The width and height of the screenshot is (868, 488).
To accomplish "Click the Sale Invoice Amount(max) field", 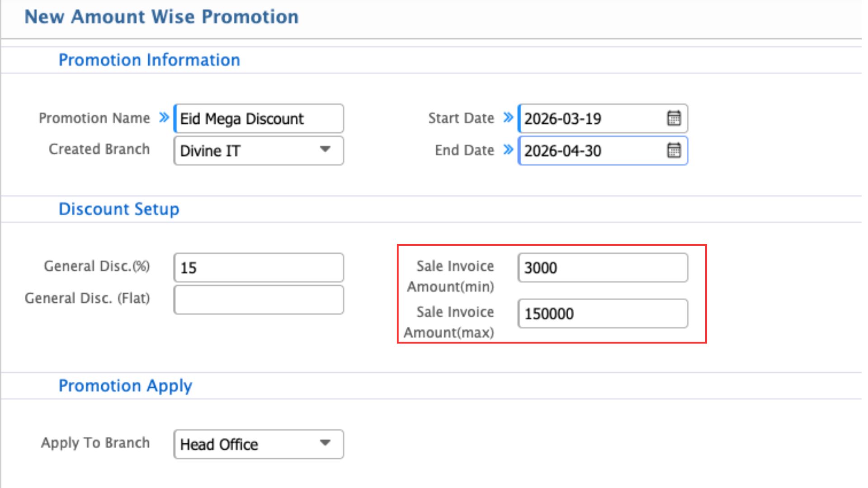I will coord(602,313).
